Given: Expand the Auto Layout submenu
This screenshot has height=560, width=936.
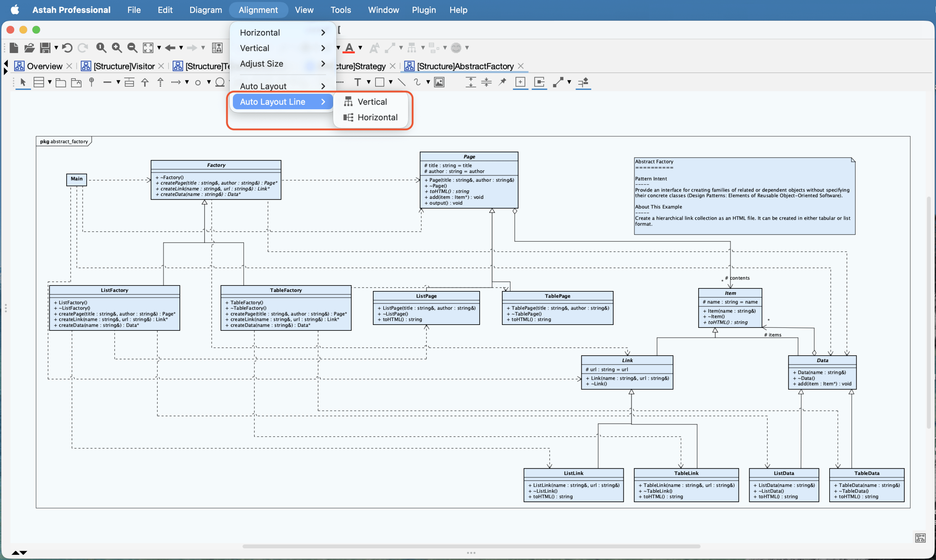Looking at the screenshot, I should coord(283,86).
